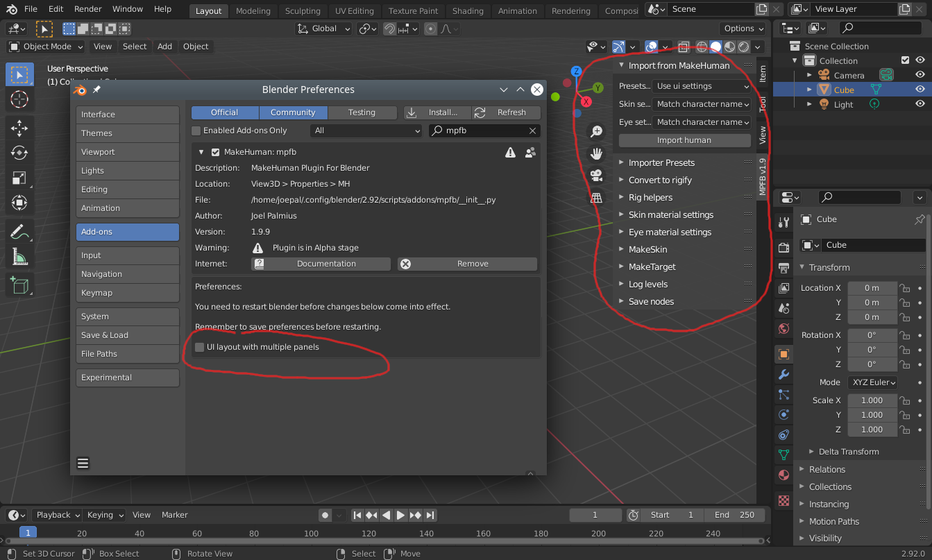Switch to the Sculpting workspace tab

pyautogui.click(x=303, y=11)
